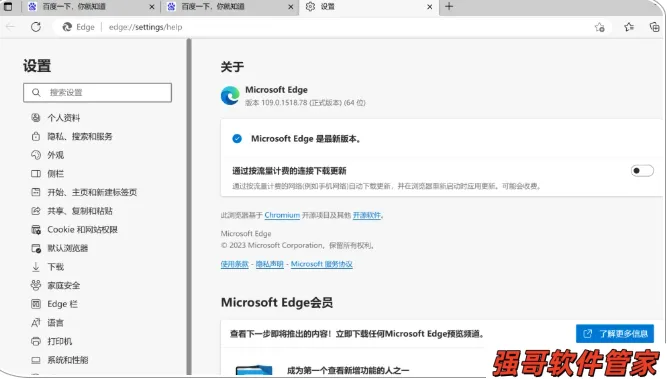Image resolution: width=667 pixels, height=379 pixels.
Task: Open 开始、主页和新建标签页 settings
Action: click(x=92, y=192)
